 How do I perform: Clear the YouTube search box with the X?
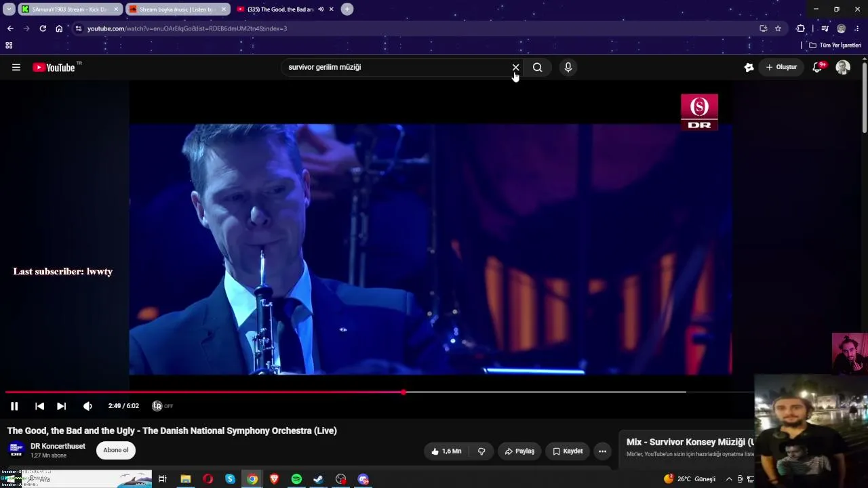click(x=515, y=67)
